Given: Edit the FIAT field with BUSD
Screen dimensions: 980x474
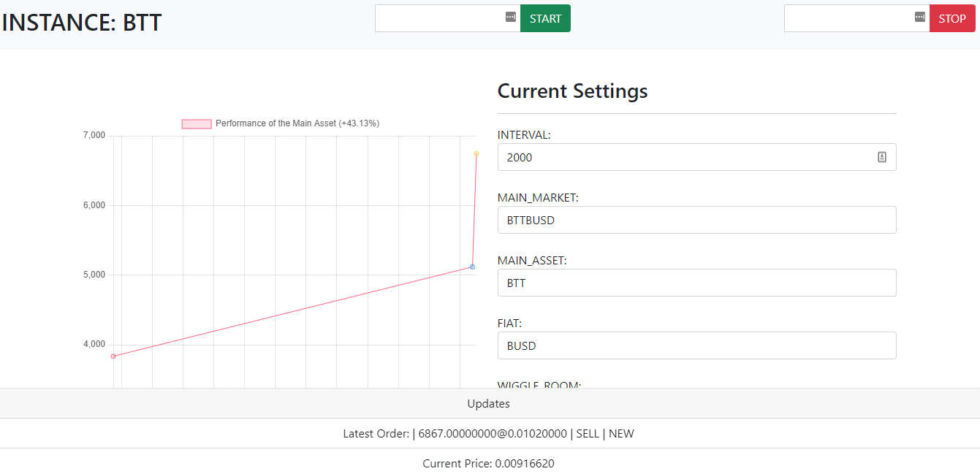Looking at the screenshot, I should pos(696,345).
